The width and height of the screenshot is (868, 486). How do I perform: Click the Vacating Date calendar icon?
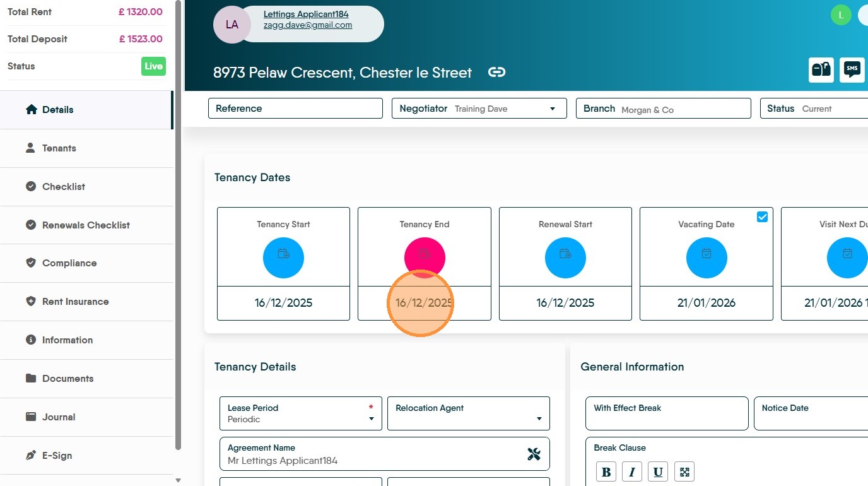(x=707, y=258)
